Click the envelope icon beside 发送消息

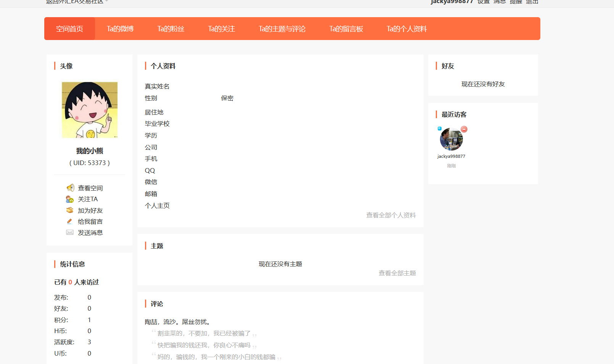[x=70, y=233]
